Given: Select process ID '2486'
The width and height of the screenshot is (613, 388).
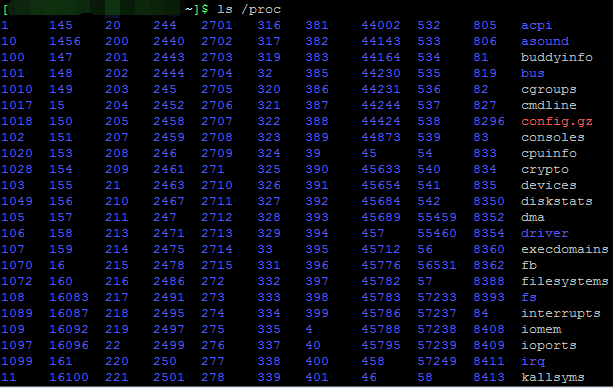Looking at the screenshot, I should click(x=168, y=282).
